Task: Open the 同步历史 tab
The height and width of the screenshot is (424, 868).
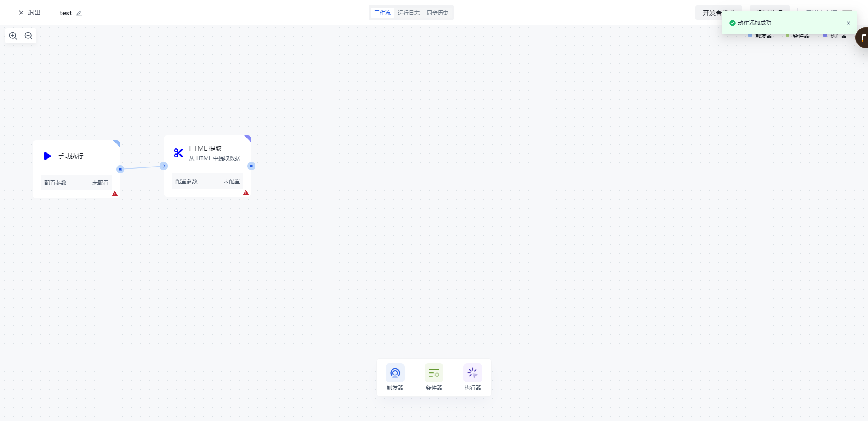Action: tap(437, 13)
